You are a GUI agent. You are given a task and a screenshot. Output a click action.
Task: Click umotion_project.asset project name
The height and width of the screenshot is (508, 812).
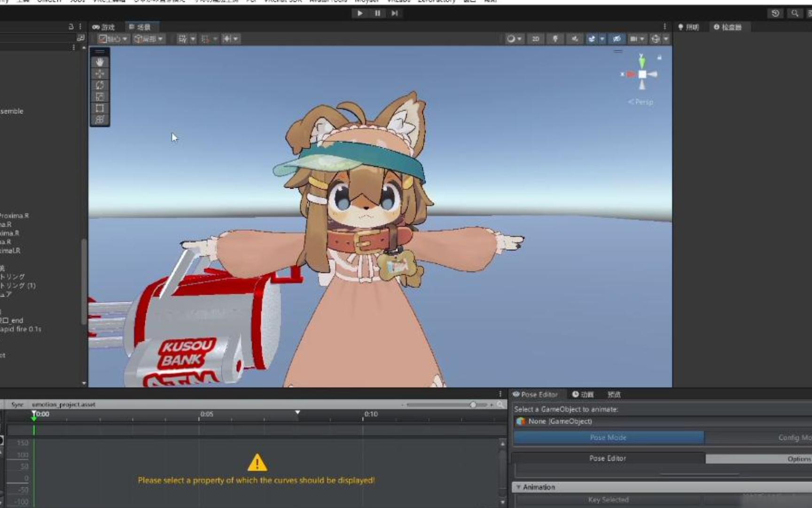point(63,405)
